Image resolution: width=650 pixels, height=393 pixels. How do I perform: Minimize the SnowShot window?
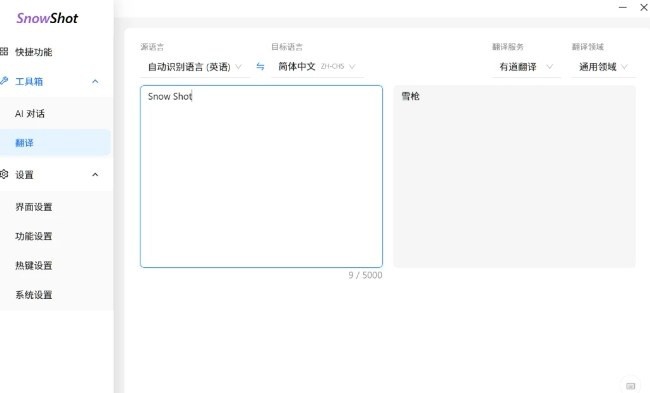pos(623,7)
